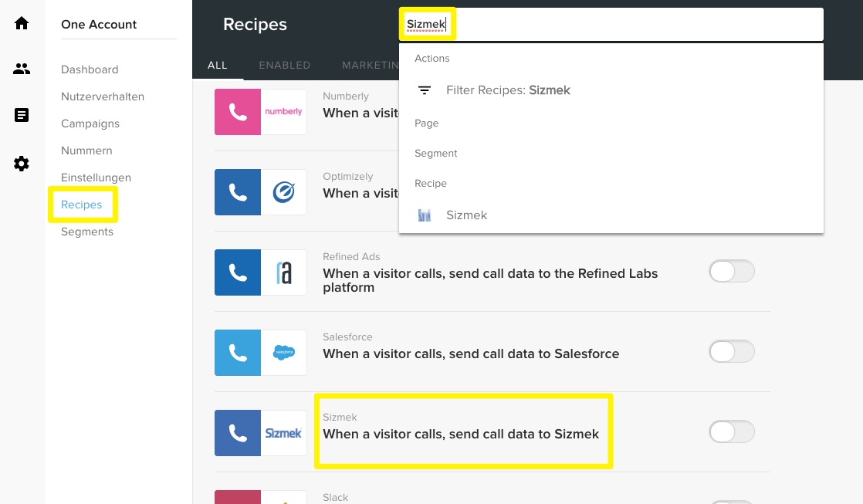Click the Sizmek logo on the Sizmek recipe
863x504 pixels.
click(x=284, y=433)
